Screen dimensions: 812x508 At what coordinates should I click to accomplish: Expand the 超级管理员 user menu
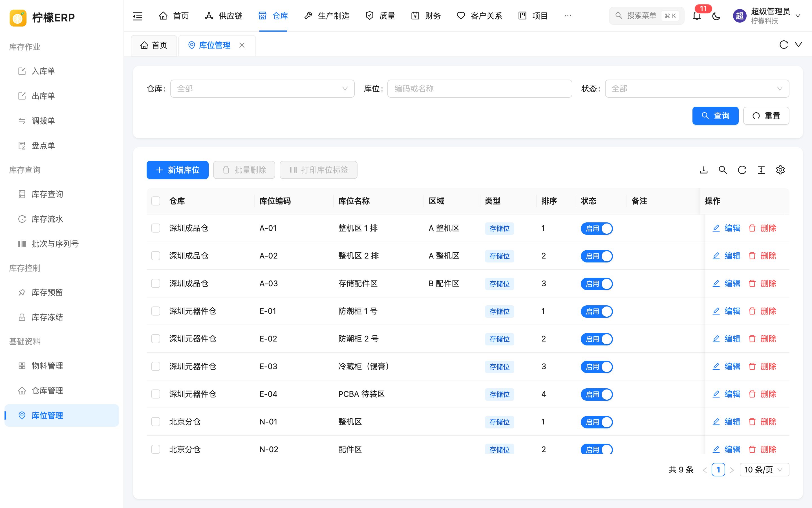tap(767, 16)
